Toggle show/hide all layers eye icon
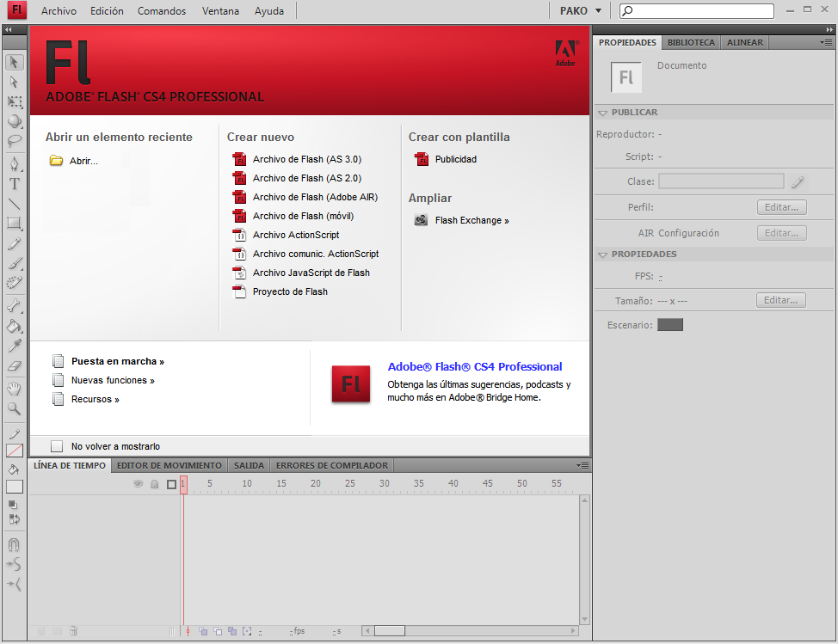This screenshot has height=644, width=838. (x=138, y=484)
